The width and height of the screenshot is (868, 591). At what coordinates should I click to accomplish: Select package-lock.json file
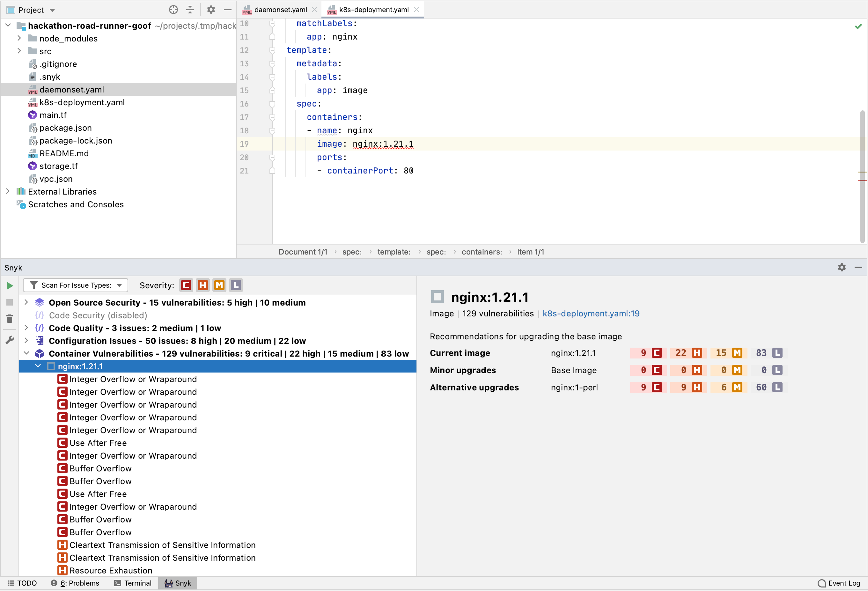click(x=76, y=140)
